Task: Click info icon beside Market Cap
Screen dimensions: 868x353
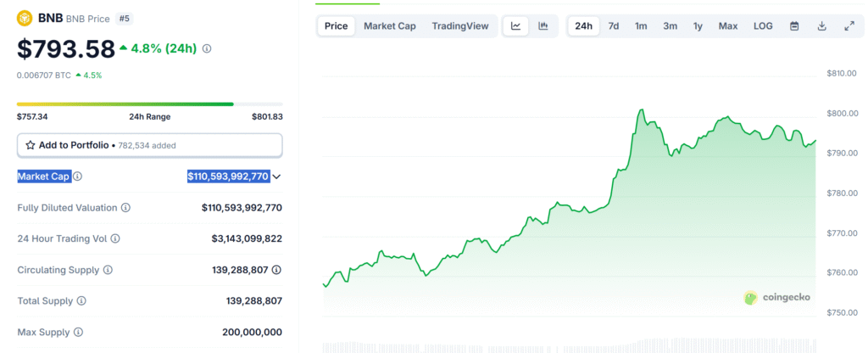Action: click(x=78, y=176)
